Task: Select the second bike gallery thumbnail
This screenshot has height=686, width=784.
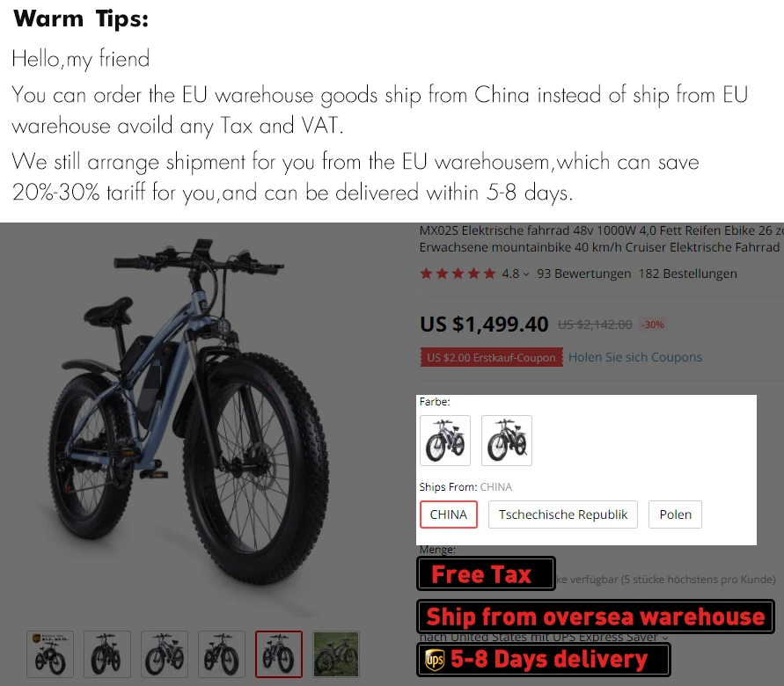Action: coord(107,654)
